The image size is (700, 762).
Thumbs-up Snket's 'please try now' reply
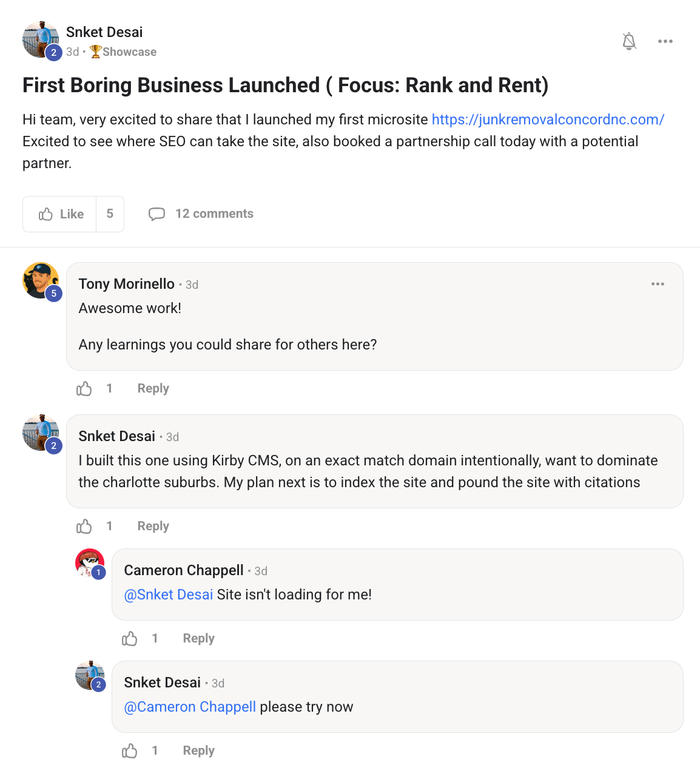point(130,750)
